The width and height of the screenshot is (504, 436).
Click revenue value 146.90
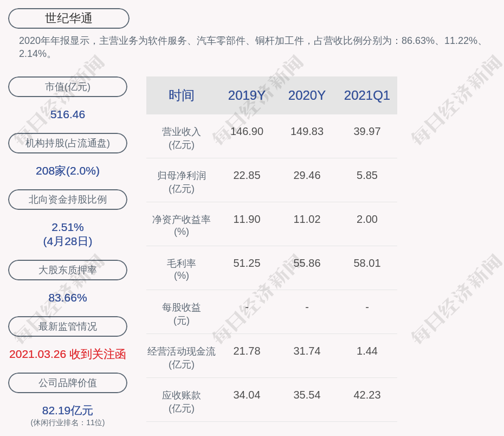pyautogui.click(x=247, y=131)
